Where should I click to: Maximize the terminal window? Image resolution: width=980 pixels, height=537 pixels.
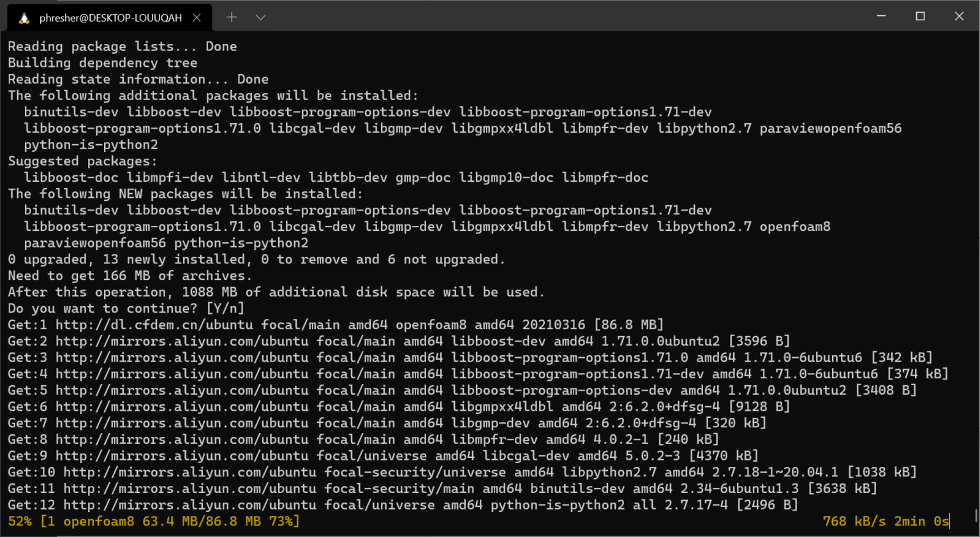[920, 16]
